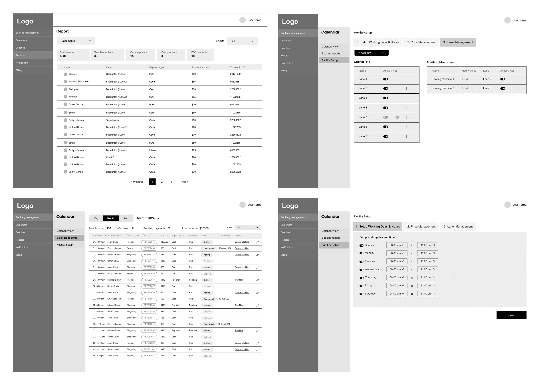545x392 pixels.
Task: Disable Bowling machine 1 active toggle
Action: tap(502, 79)
